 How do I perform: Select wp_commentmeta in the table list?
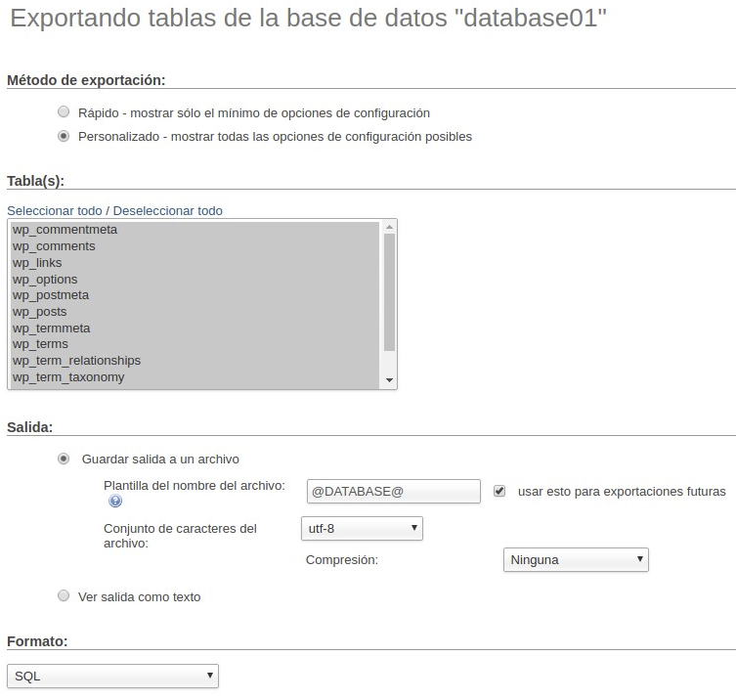tap(195, 230)
